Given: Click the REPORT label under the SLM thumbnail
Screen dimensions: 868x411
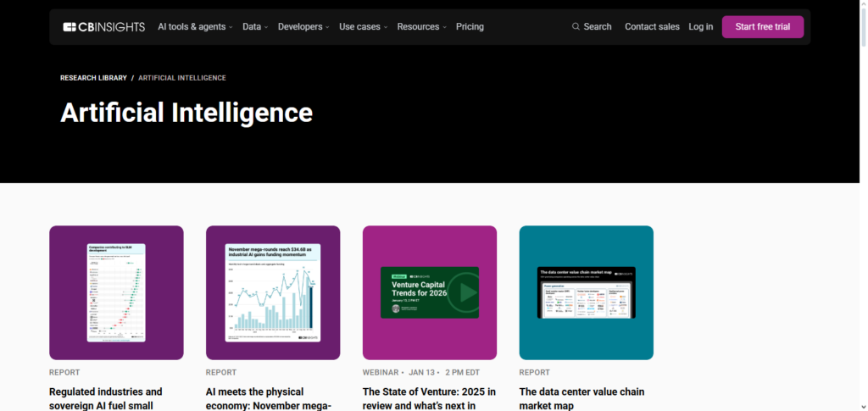Looking at the screenshot, I should tap(64, 372).
